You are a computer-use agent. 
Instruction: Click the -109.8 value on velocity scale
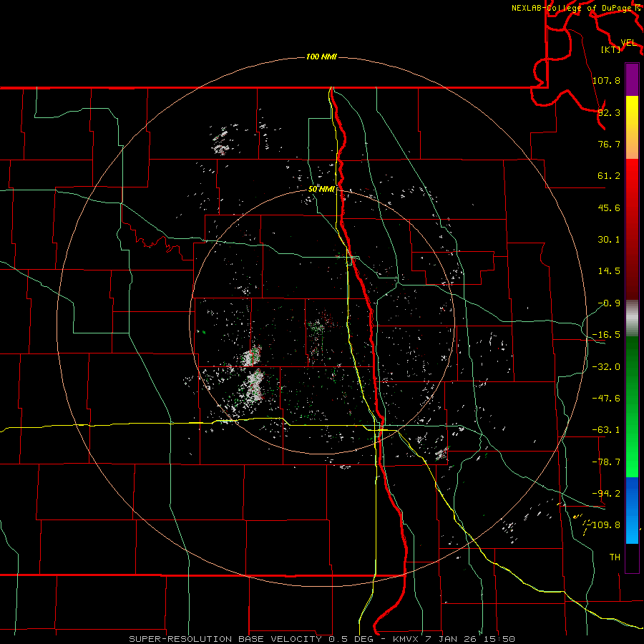pyautogui.click(x=604, y=525)
